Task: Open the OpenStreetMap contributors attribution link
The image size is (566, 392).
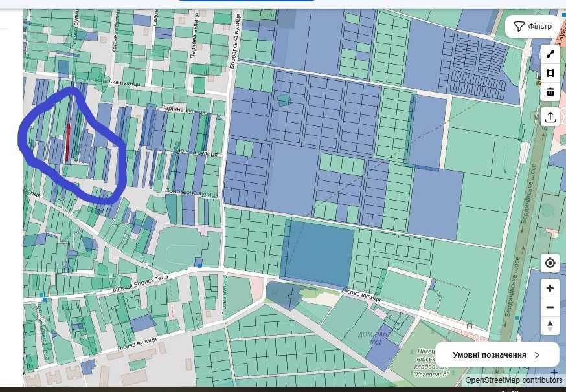Action: 514,380
